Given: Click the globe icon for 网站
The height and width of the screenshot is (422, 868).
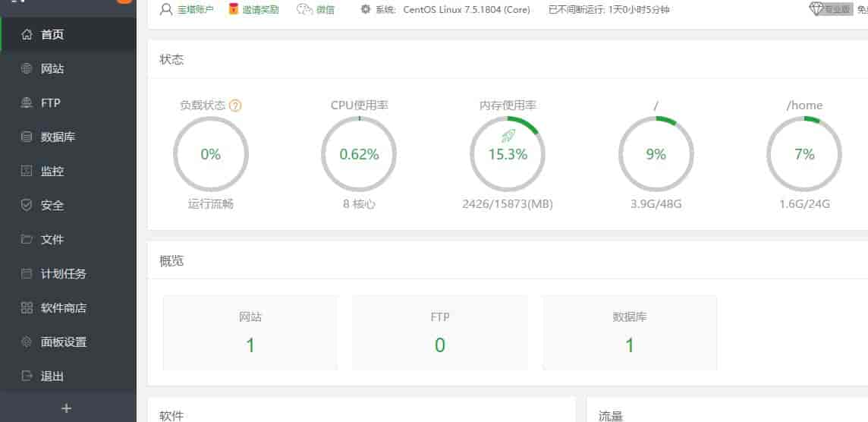Looking at the screenshot, I should click(27, 68).
